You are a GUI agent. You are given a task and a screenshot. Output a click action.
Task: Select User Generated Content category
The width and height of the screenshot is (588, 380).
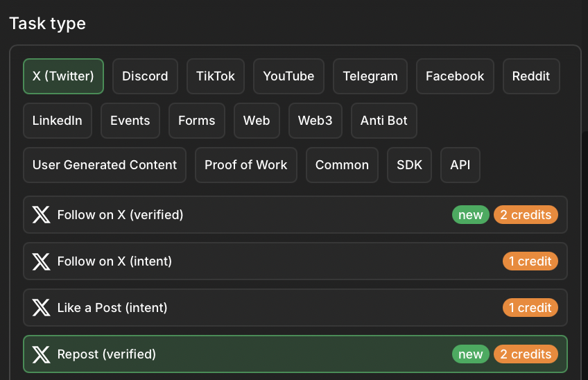[x=105, y=164]
